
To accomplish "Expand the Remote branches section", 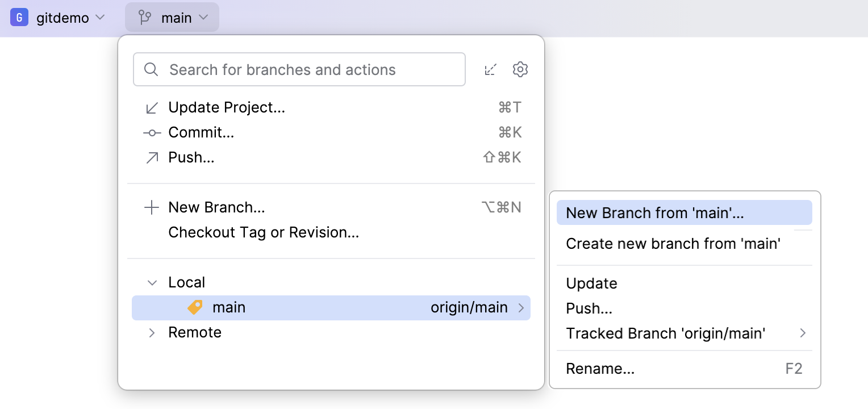I will pyautogui.click(x=151, y=332).
